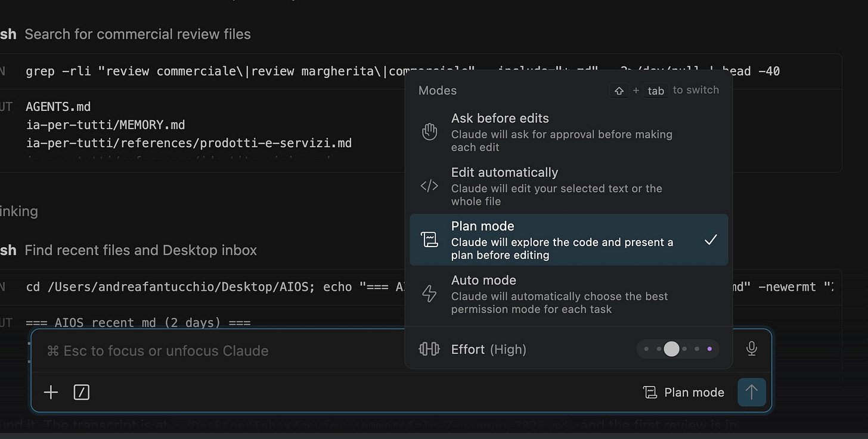Open the slash commands icon
868x439 pixels.
click(82, 392)
